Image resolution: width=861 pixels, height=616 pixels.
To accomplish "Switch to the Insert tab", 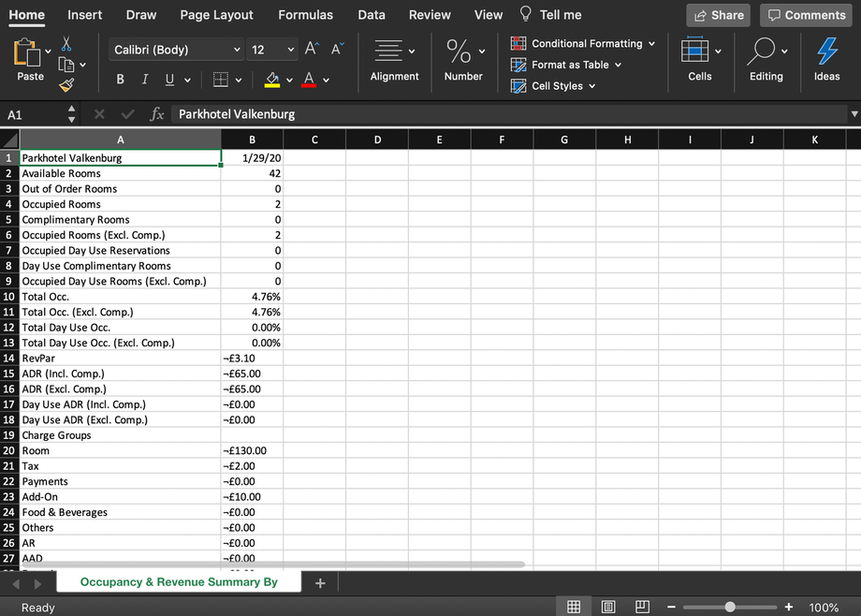I will click(x=84, y=15).
